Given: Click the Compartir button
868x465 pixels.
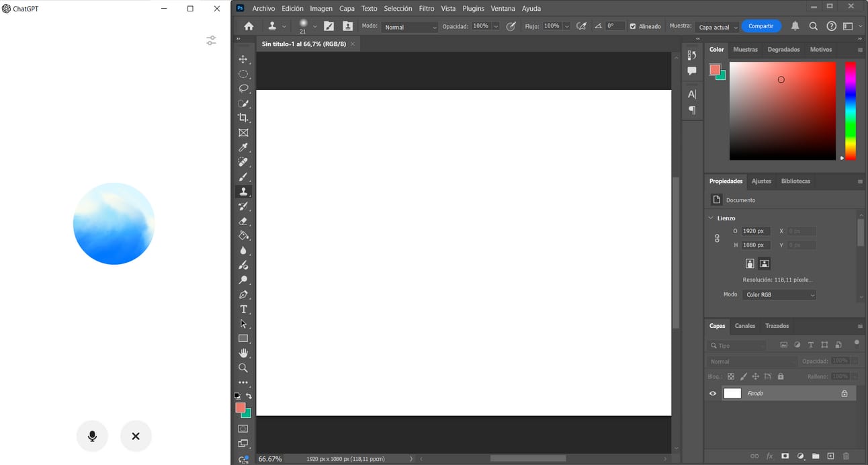Looking at the screenshot, I should point(761,26).
